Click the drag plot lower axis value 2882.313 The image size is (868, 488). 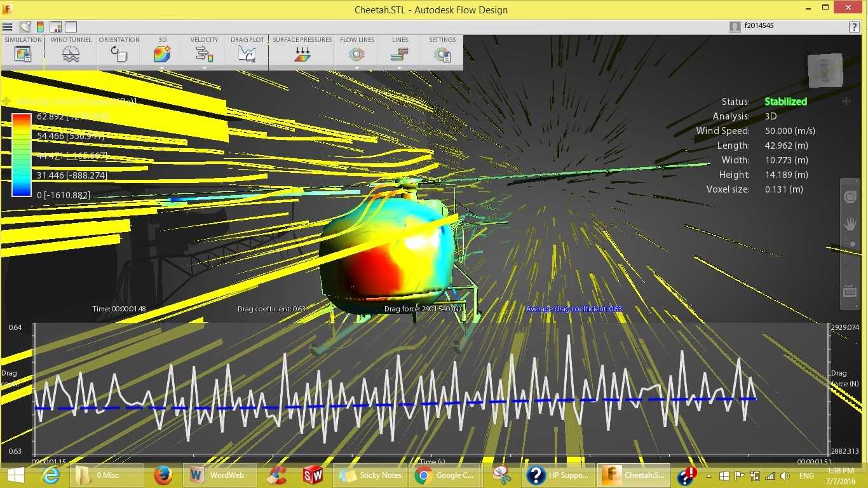[844, 451]
